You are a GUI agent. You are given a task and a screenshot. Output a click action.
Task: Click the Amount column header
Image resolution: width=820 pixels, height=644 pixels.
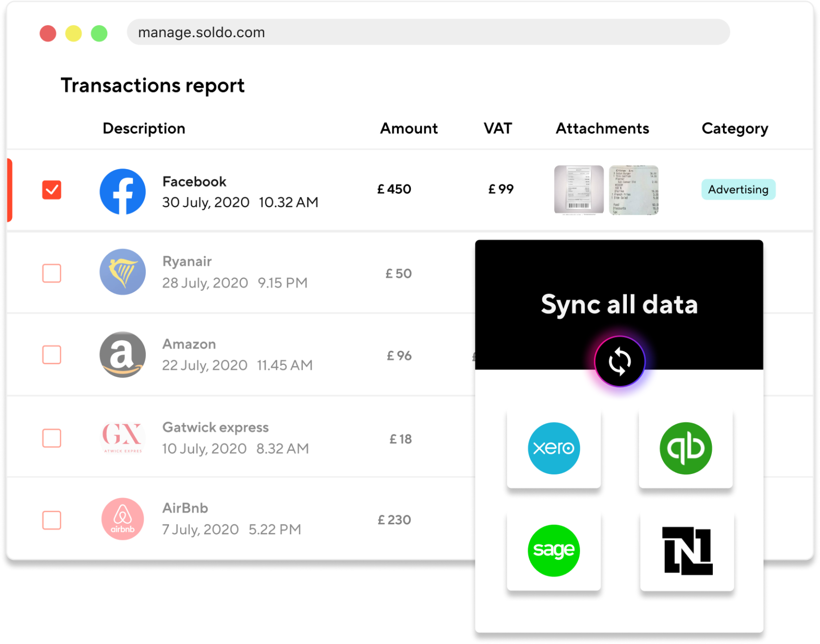point(409,129)
